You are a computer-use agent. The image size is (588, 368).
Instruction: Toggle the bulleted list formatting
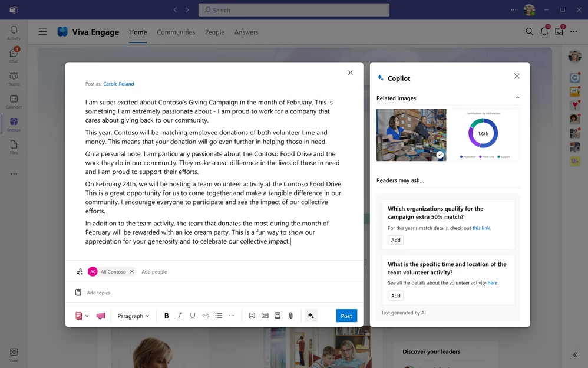coord(219,316)
